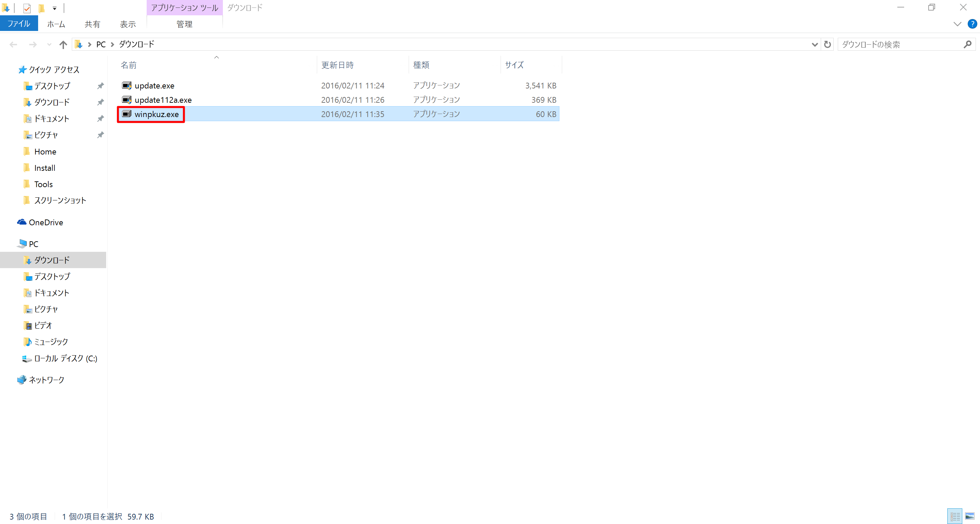The width and height of the screenshot is (980, 524).
Task: Open pinned ピクチャ under quick access
Action: click(46, 135)
